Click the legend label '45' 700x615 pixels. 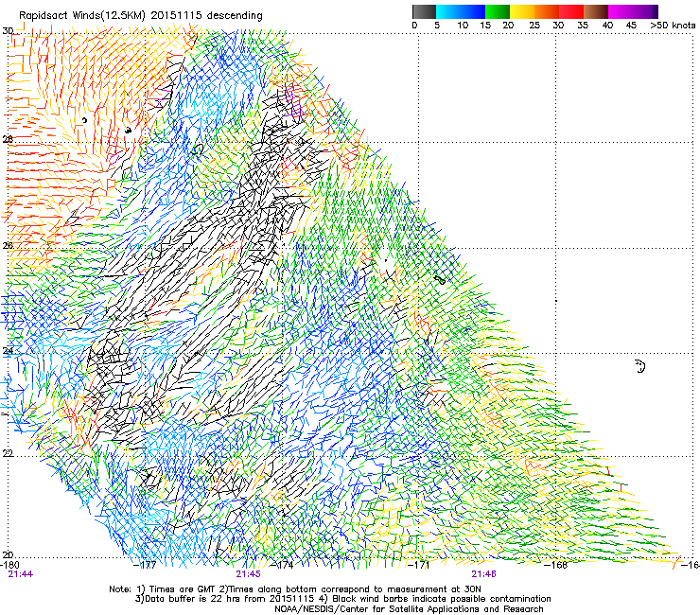pos(631,26)
